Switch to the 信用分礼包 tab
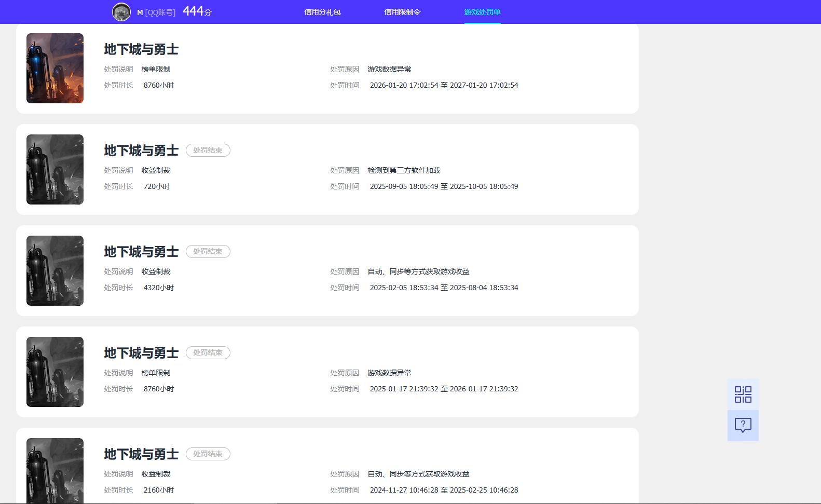Viewport: 821px width, 504px height. [x=322, y=12]
